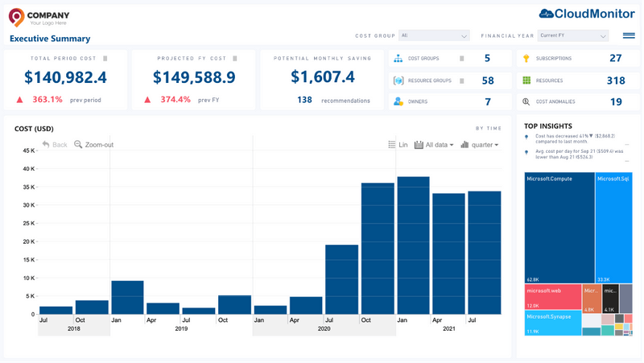Click the Resources count 318
644x363 pixels.
click(616, 80)
